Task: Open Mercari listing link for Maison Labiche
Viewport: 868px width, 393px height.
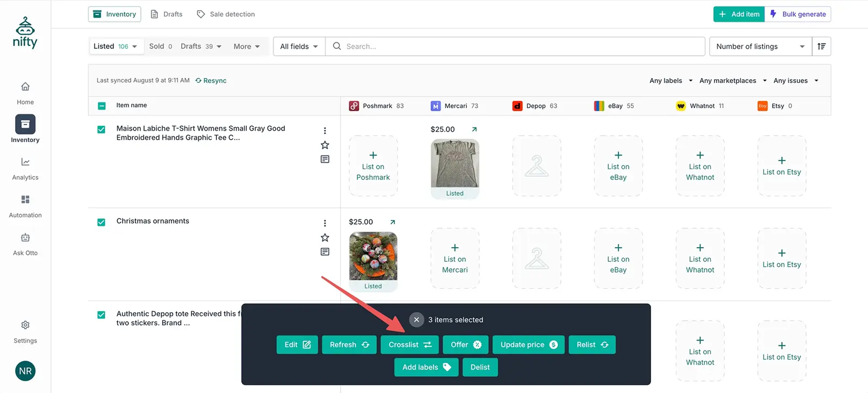Action: pos(475,129)
